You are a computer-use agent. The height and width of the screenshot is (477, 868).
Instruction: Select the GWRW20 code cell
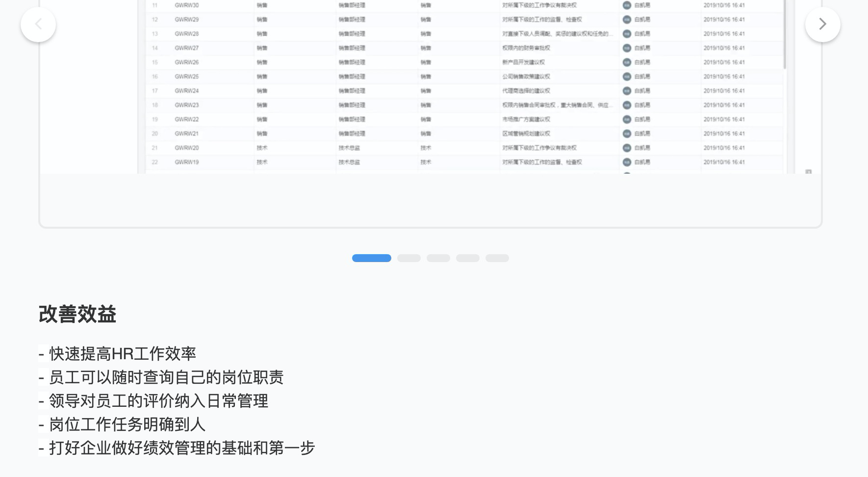[x=187, y=148]
